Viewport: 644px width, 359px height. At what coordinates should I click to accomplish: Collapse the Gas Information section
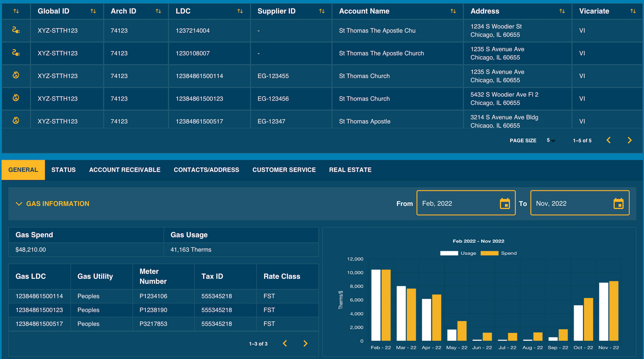tap(19, 204)
